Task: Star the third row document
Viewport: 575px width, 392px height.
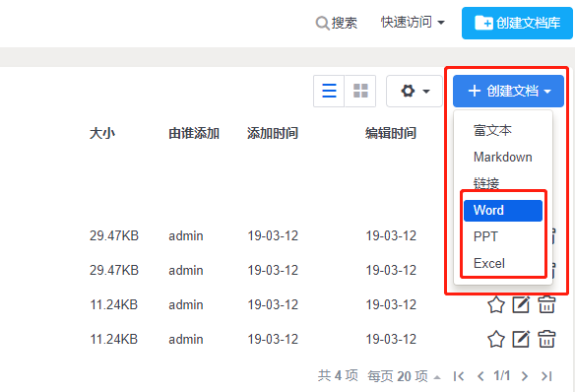Action: pos(496,304)
